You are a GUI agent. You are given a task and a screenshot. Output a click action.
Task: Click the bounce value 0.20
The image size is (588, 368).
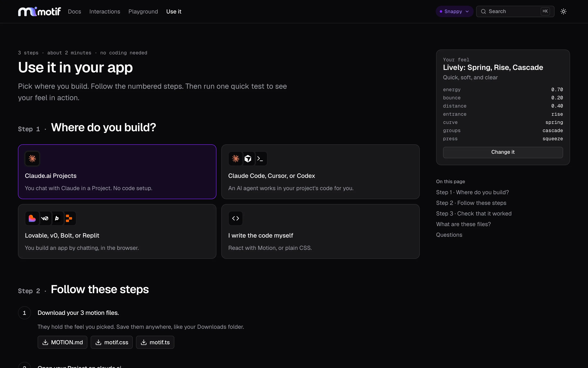coord(557,98)
